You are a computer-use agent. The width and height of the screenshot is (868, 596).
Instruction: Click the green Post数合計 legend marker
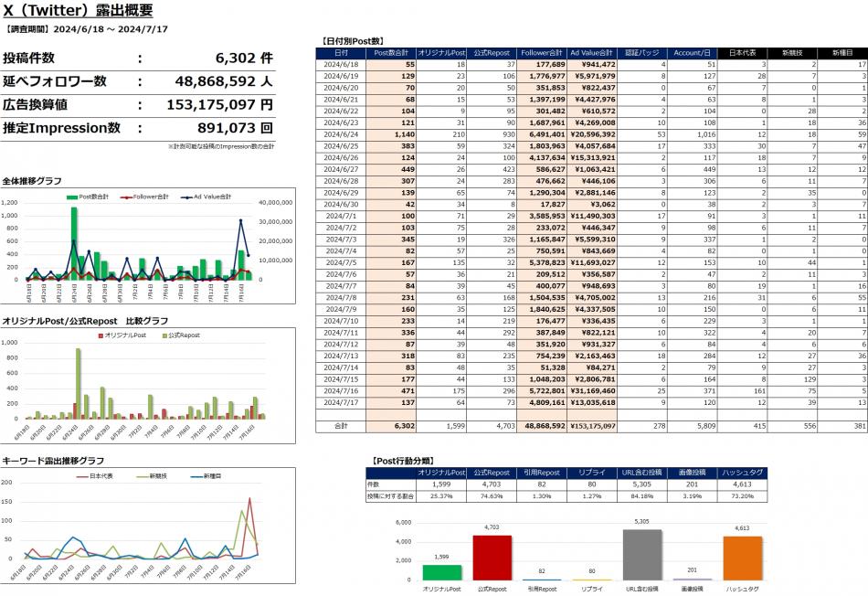(71, 197)
